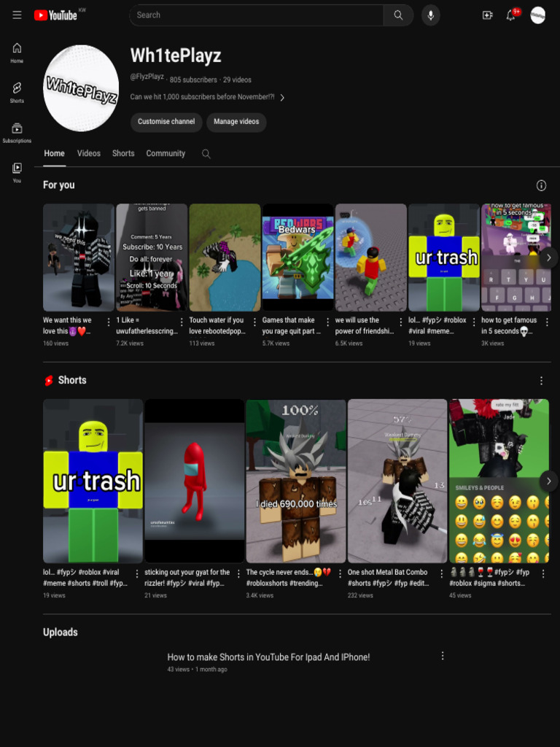Show next videos in For you row
Image resolution: width=560 pixels, height=747 pixels.
pos(548,258)
